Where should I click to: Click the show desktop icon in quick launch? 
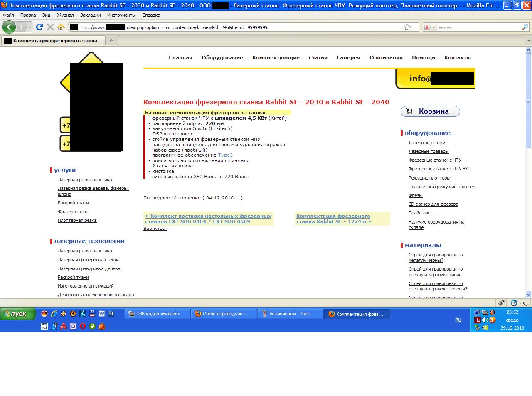(x=44, y=326)
